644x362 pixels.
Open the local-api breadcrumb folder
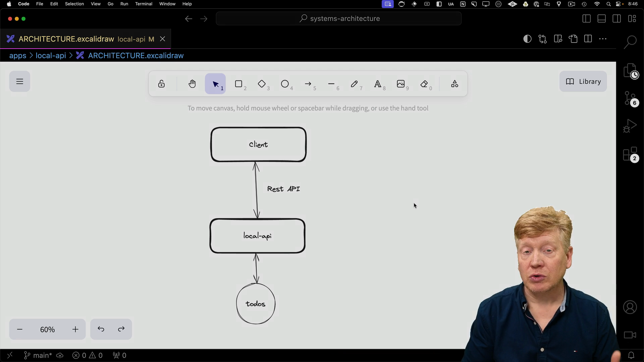(51, 56)
